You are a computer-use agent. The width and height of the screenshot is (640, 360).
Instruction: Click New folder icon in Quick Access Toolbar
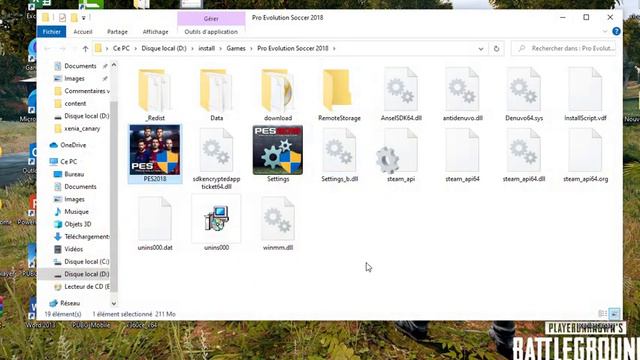tap(74, 18)
